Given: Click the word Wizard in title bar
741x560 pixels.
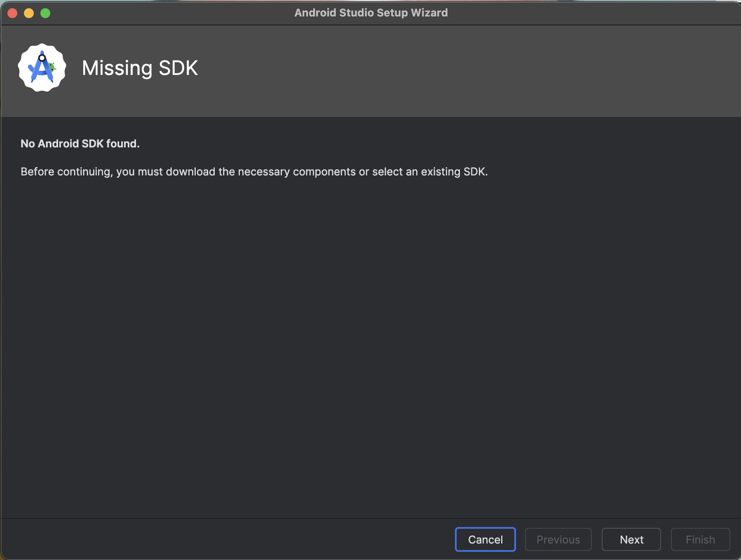Looking at the screenshot, I should (x=429, y=13).
